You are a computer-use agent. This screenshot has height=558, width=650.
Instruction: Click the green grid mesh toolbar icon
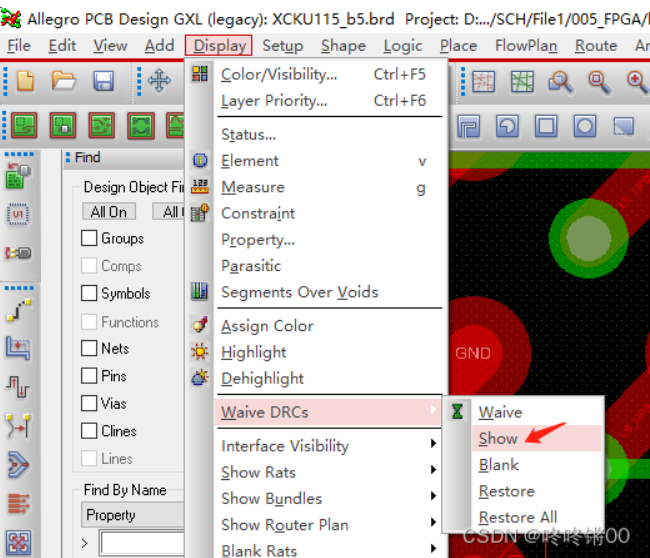click(x=522, y=82)
